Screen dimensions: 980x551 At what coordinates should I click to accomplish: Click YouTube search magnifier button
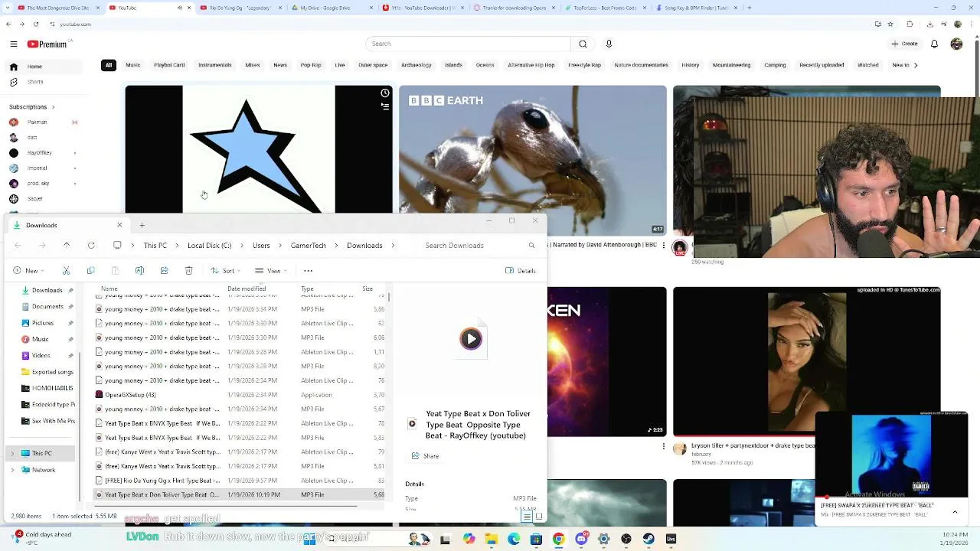[x=583, y=44]
